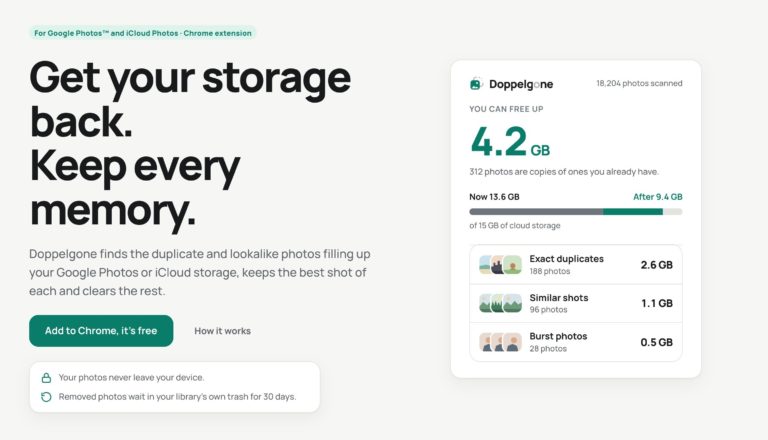This screenshot has width=768, height=440.
Task: Click the 'Now 13.6 GB' label
Action: 494,196
